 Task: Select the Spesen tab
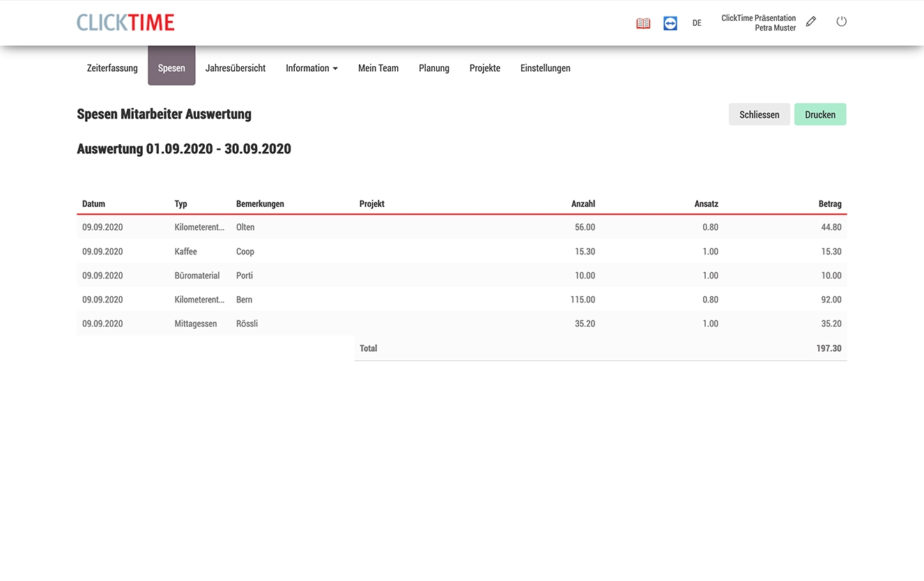pos(171,65)
